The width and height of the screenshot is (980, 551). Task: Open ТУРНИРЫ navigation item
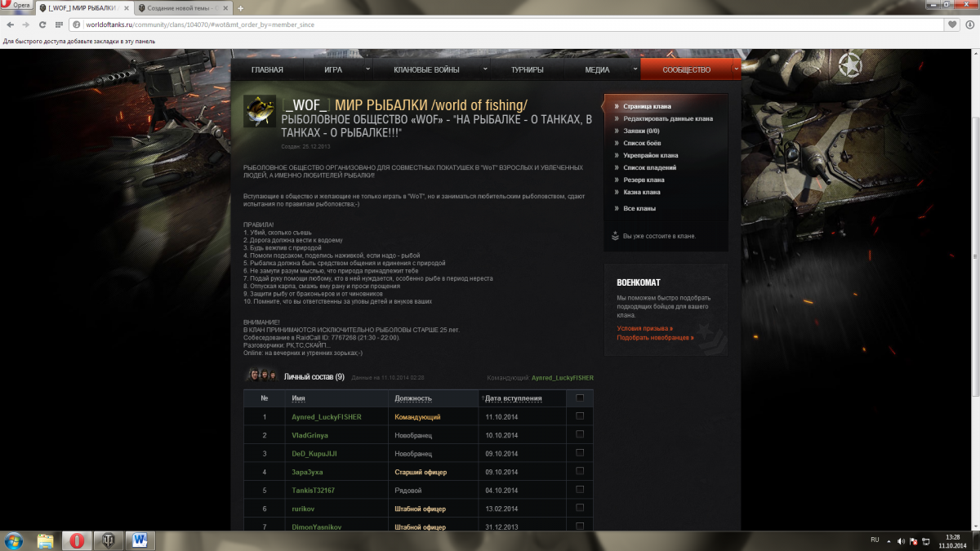[x=528, y=70]
